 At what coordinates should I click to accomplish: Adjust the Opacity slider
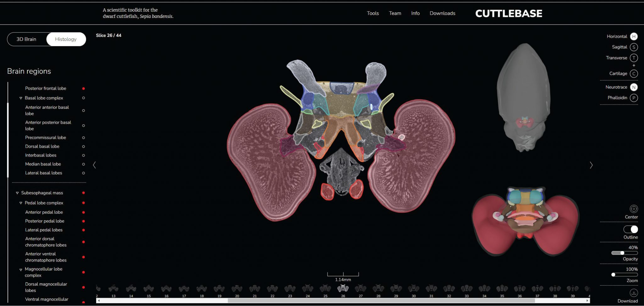tap(622, 253)
